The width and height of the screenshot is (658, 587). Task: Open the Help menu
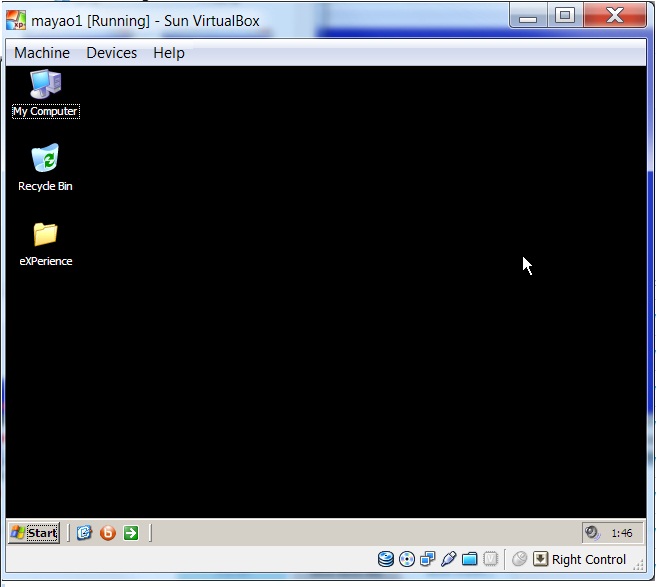(x=169, y=53)
